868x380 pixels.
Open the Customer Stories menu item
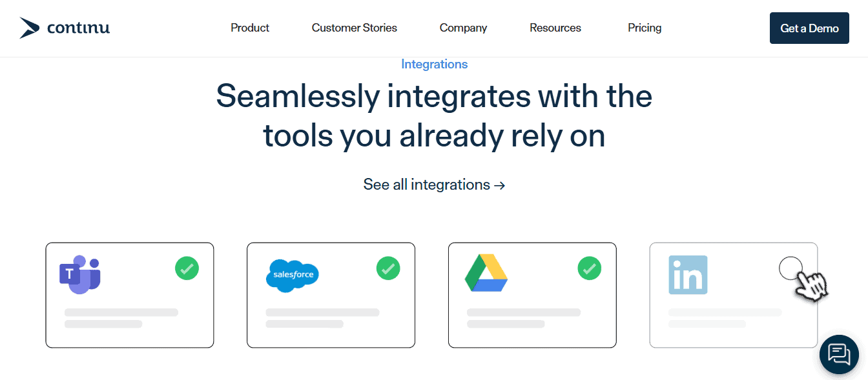[355, 28]
